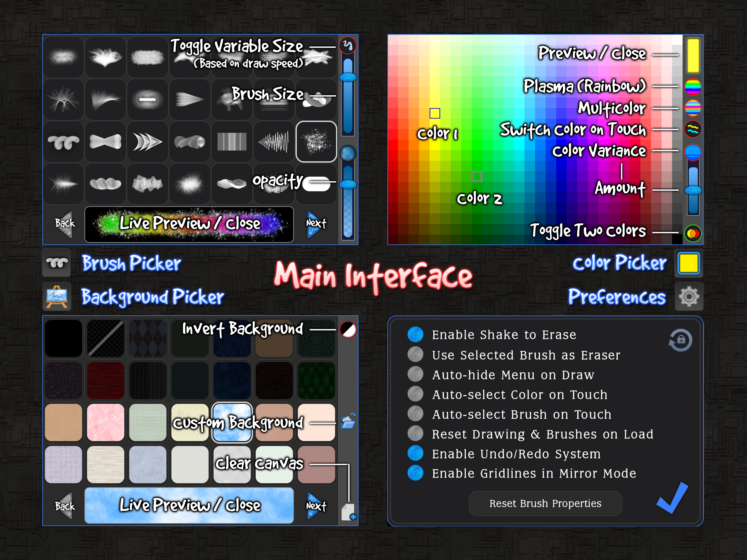Viewport: 747px width, 560px height.
Task: Toggle Color Variance blue icon
Action: coord(693,152)
